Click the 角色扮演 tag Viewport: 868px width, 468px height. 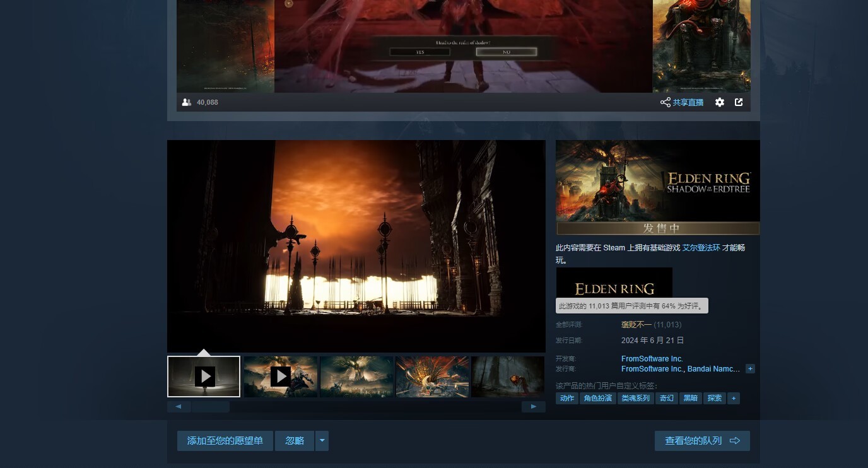[598, 398]
